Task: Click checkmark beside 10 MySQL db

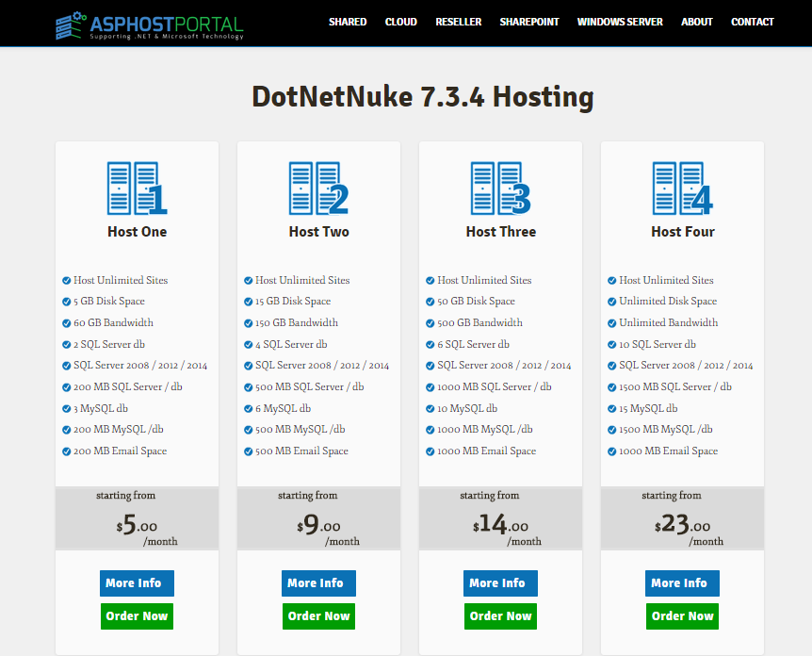Action: click(430, 409)
